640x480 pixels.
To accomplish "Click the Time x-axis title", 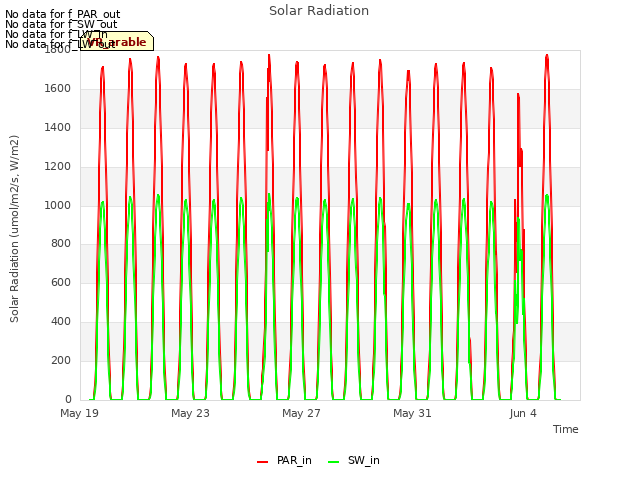I will 566,429.
